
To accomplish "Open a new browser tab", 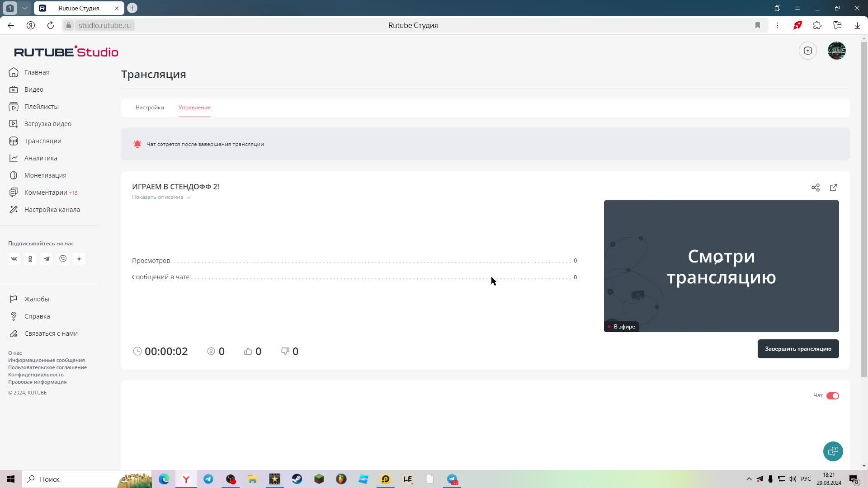I will tap(132, 8).
